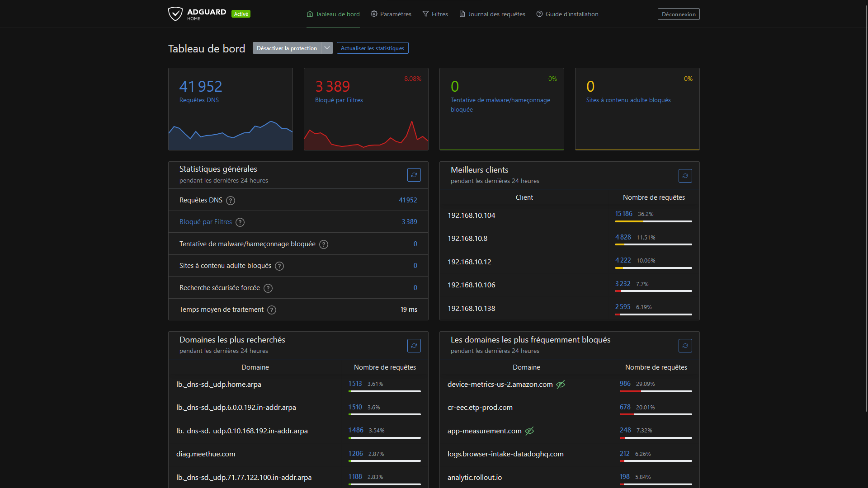
Task: Open the Bloqué par Filtres card
Action: tap(366, 109)
